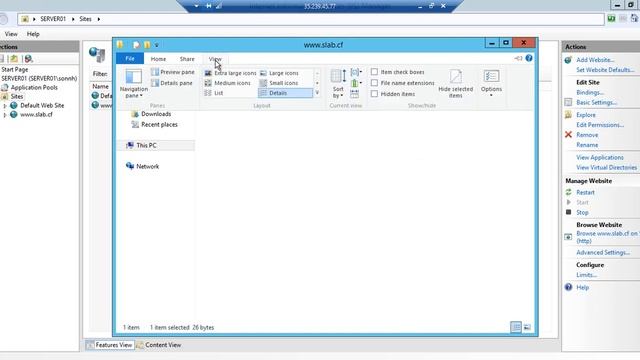
Task: Click IIS address bar path field
Action: coord(311,19)
